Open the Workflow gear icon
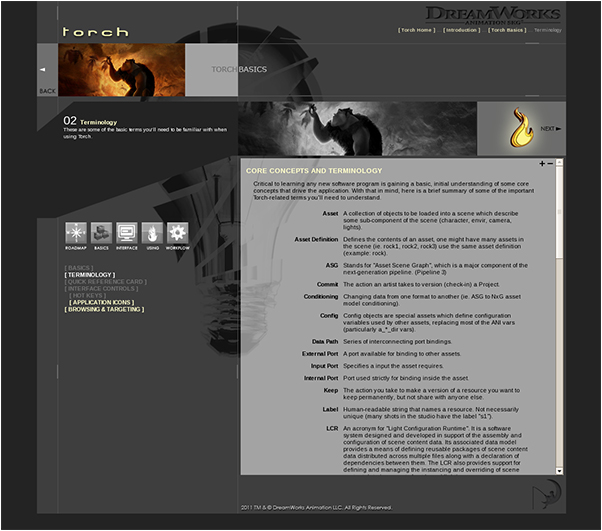 click(x=178, y=233)
